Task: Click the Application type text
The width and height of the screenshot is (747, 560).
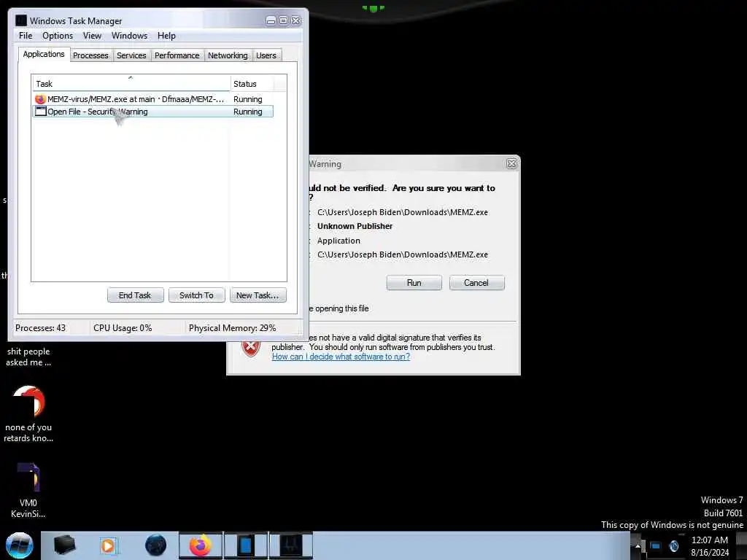Action: tap(338, 241)
